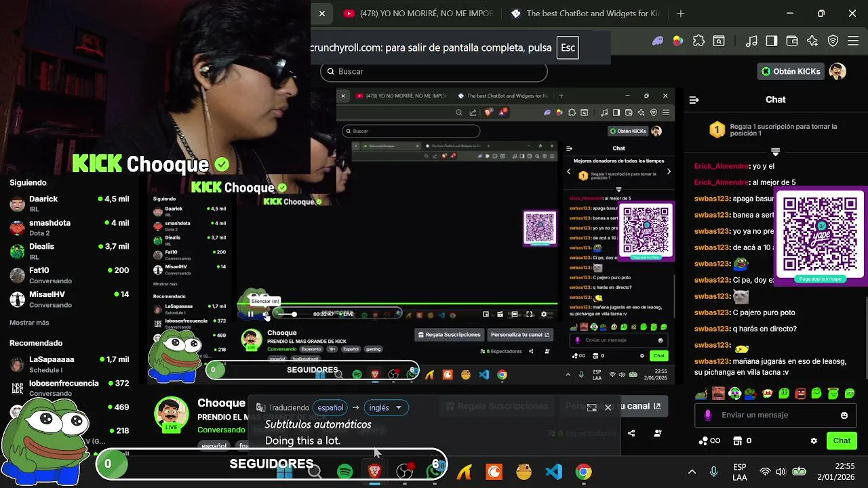Click the español stream tag
This screenshot has width=868, height=488.
click(214, 446)
